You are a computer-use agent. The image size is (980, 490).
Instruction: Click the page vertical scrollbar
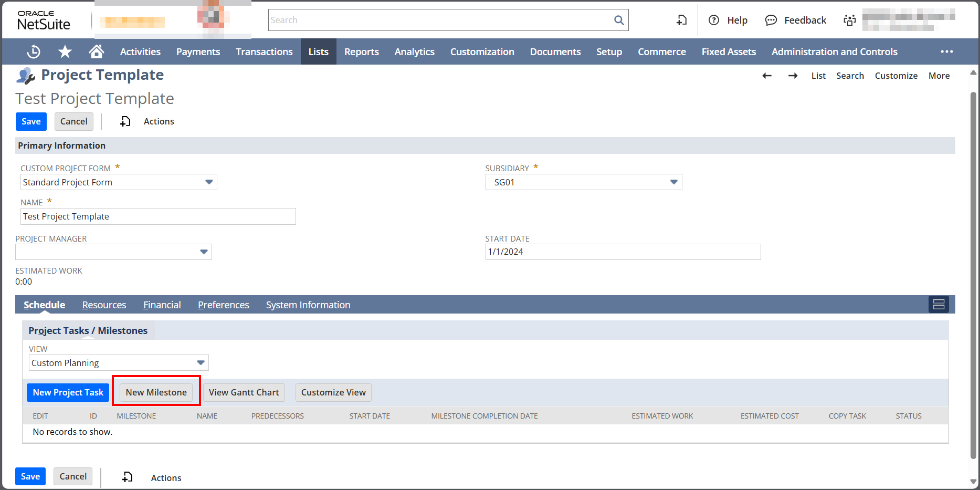pyautogui.click(x=973, y=263)
